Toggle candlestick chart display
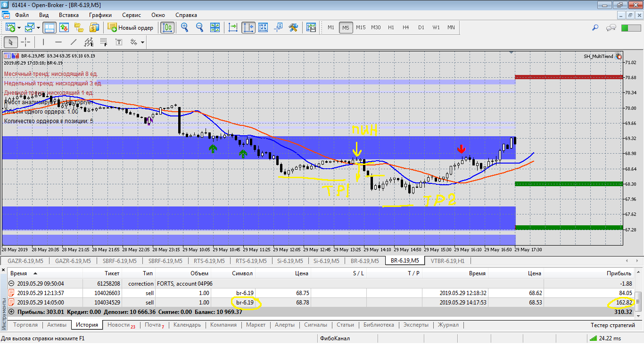Viewport: 644px width, 362px height. tap(167, 27)
